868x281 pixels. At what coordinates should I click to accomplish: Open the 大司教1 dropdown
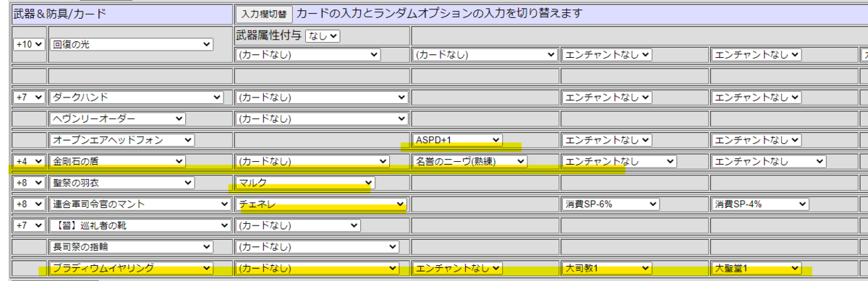pyautogui.click(x=606, y=268)
